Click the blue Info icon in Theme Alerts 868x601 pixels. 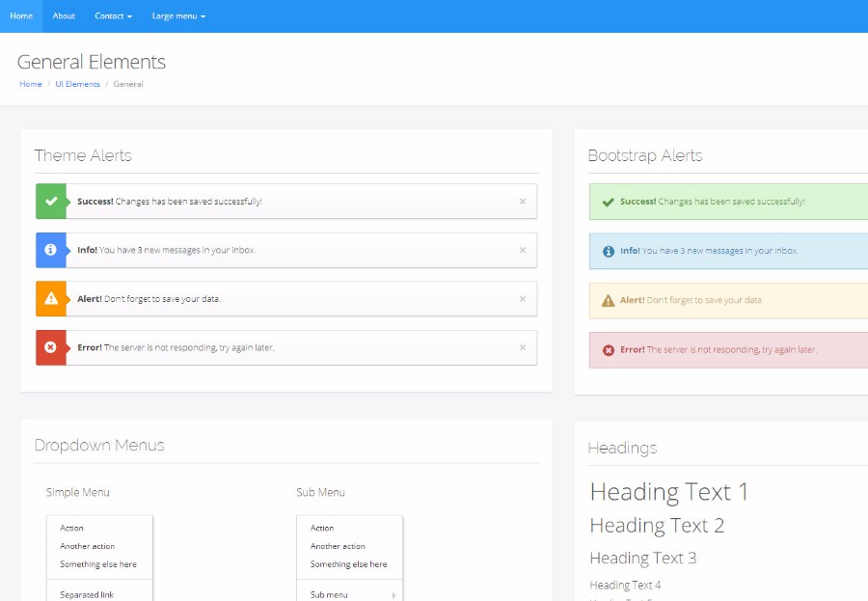click(51, 250)
